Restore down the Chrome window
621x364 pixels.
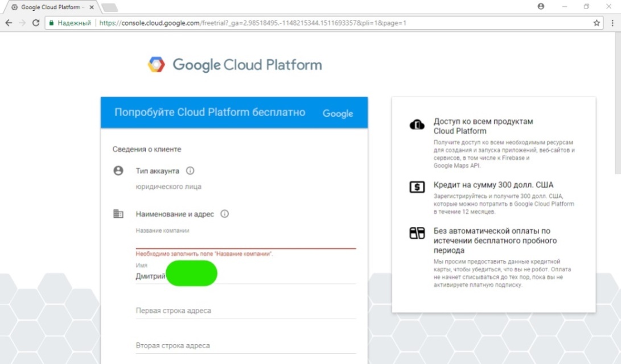tap(586, 6)
